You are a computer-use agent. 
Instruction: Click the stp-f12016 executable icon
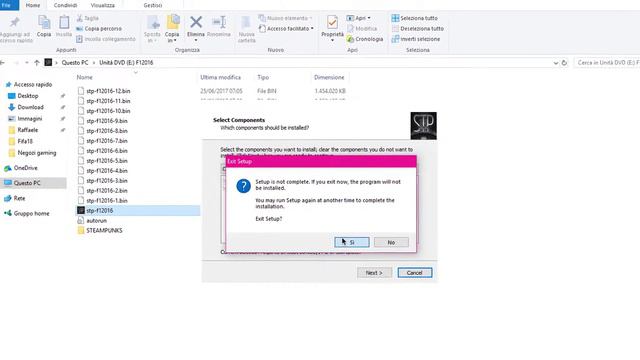tap(81, 211)
